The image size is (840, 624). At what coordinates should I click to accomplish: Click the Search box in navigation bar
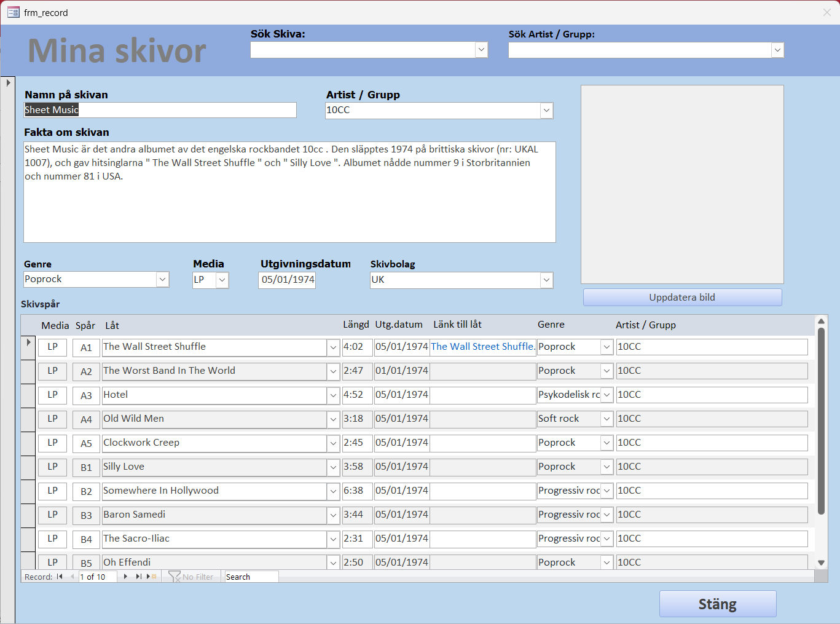[x=251, y=577]
